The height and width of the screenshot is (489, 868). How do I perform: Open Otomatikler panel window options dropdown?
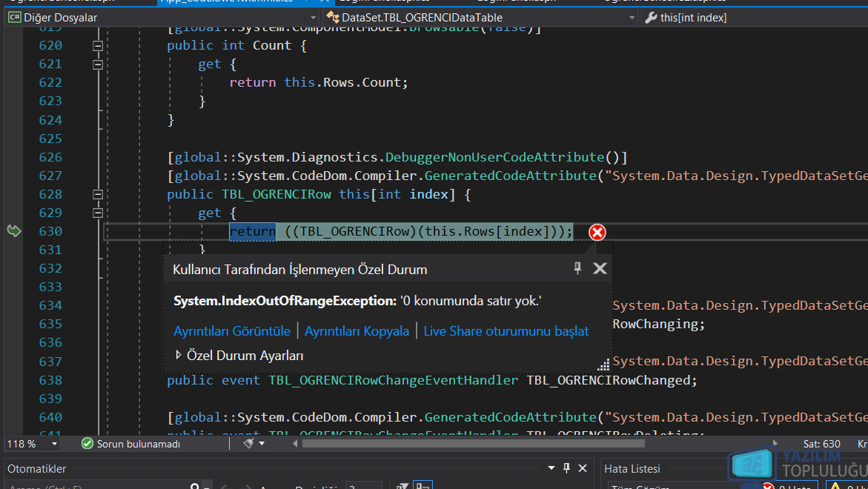click(551, 468)
